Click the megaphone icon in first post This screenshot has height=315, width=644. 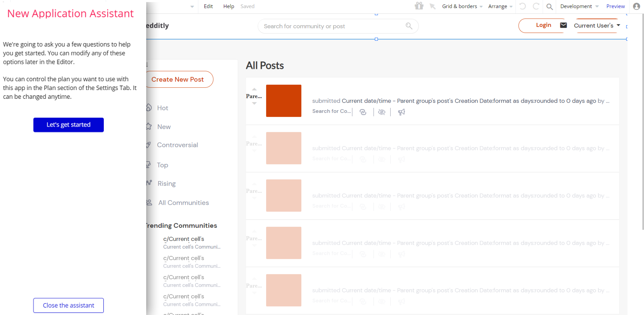click(401, 112)
